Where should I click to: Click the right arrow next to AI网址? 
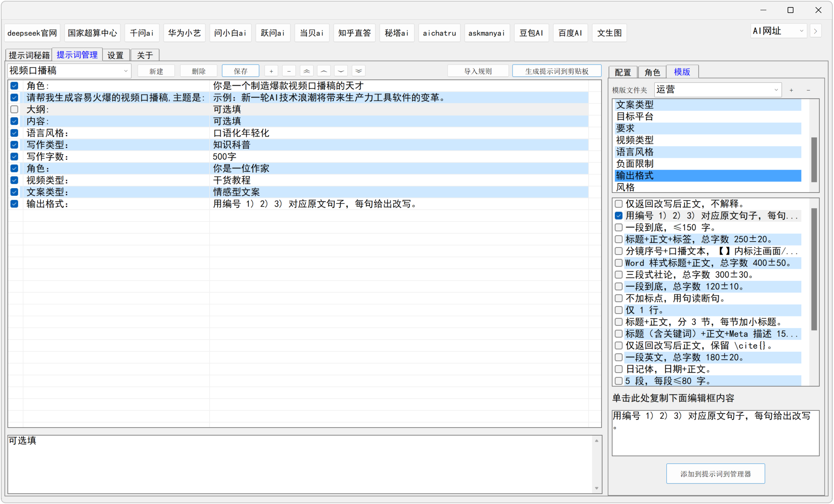coord(816,31)
